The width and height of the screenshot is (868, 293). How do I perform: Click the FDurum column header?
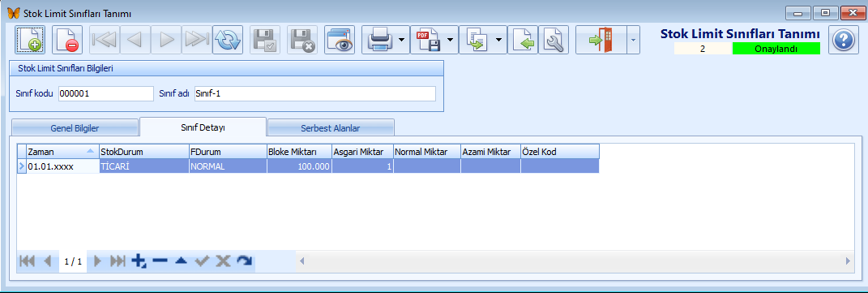coord(228,151)
